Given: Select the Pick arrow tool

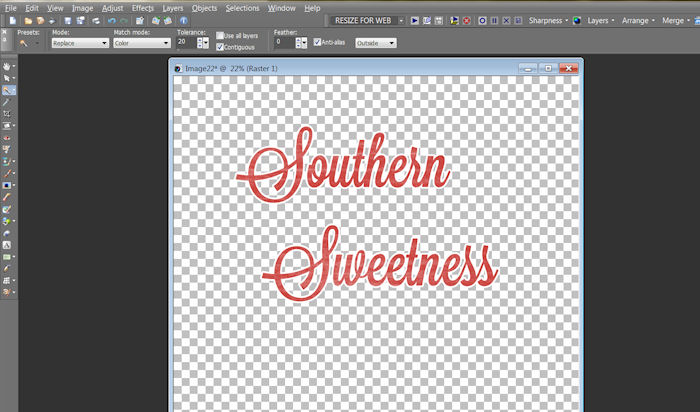Looking at the screenshot, I should (x=7, y=78).
